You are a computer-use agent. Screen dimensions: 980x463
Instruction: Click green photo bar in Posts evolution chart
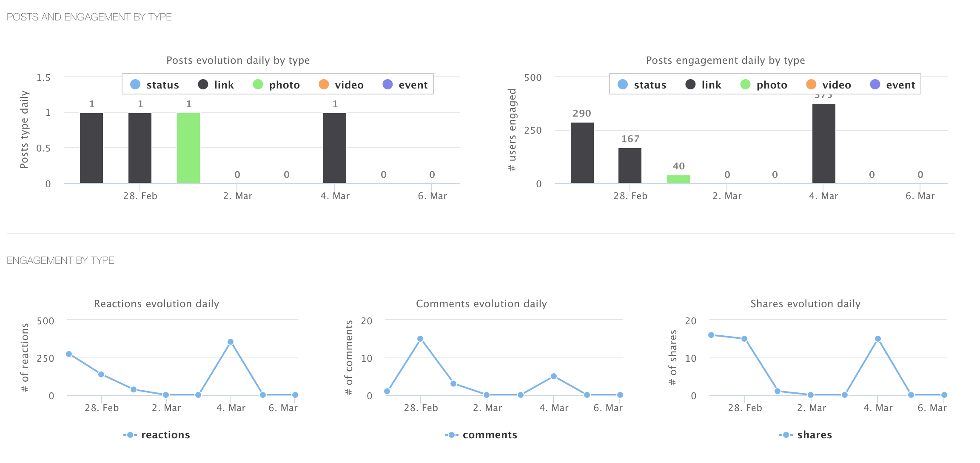pos(188,148)
